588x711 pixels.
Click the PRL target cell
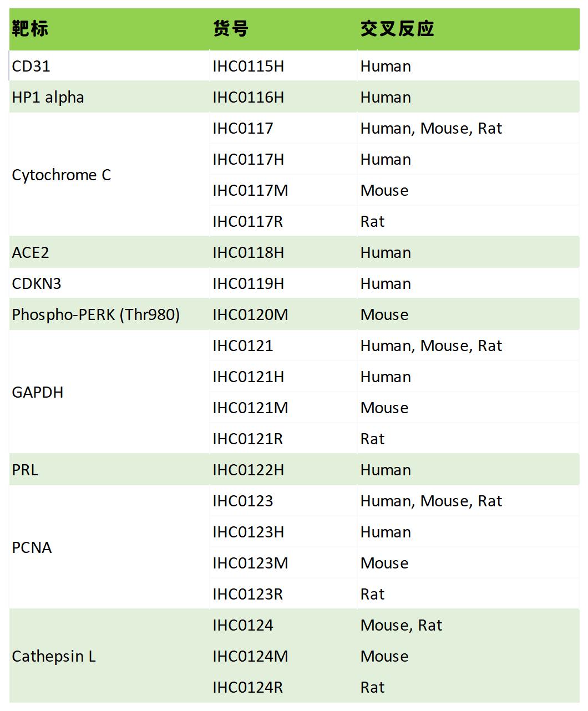pyautogui.click(x=25, y=470)
